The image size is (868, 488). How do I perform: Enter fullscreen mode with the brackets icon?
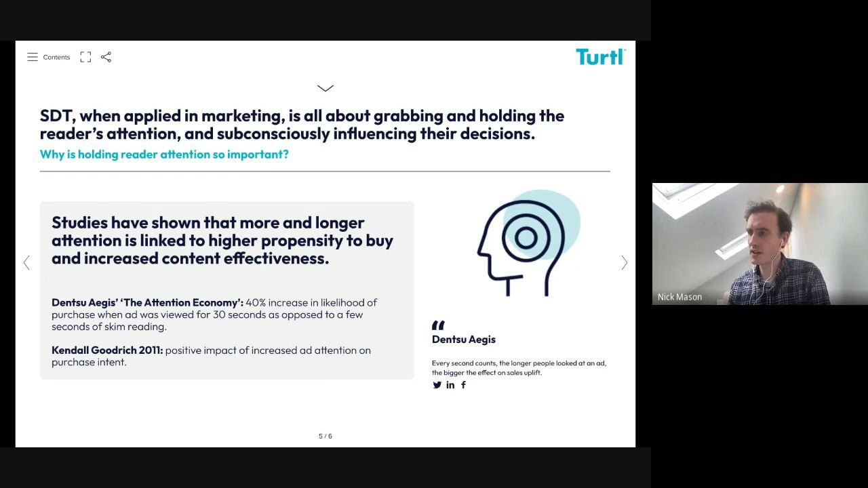click(x=85, y=57)
